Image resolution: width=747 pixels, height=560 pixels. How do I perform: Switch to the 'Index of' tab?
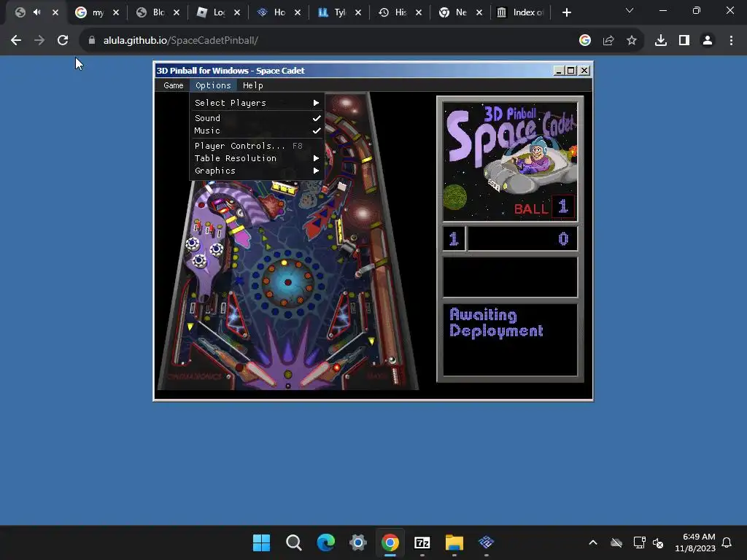click(521, 12)
